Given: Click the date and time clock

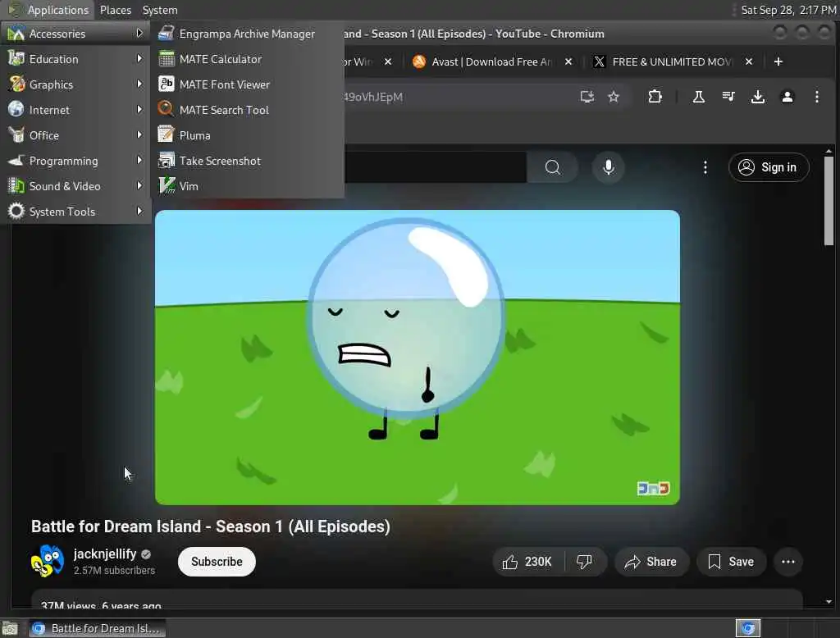Looking at the screenshot, I should click(788, 10).
